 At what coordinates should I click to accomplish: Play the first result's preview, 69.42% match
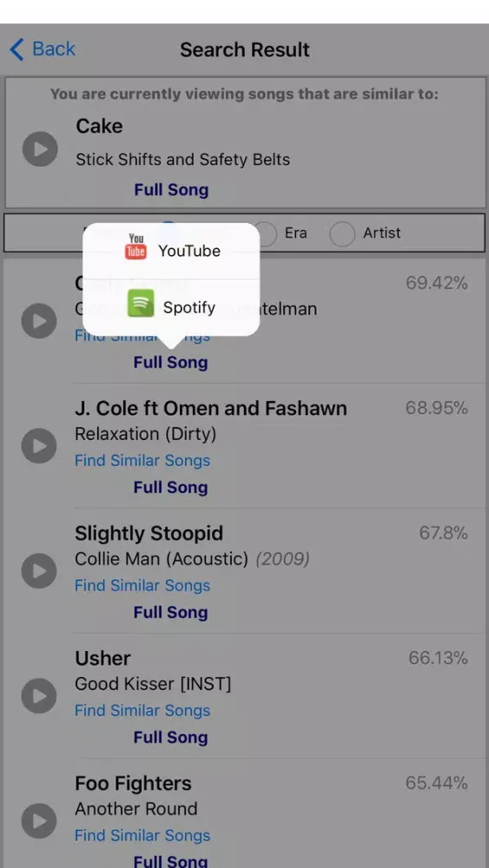coord(39,320)
